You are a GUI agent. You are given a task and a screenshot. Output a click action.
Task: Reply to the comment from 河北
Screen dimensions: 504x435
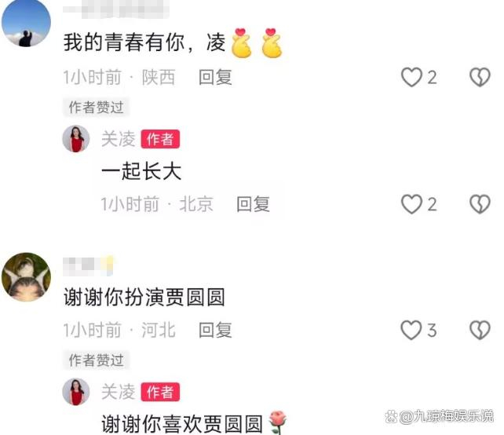click(x=215, y=331)
